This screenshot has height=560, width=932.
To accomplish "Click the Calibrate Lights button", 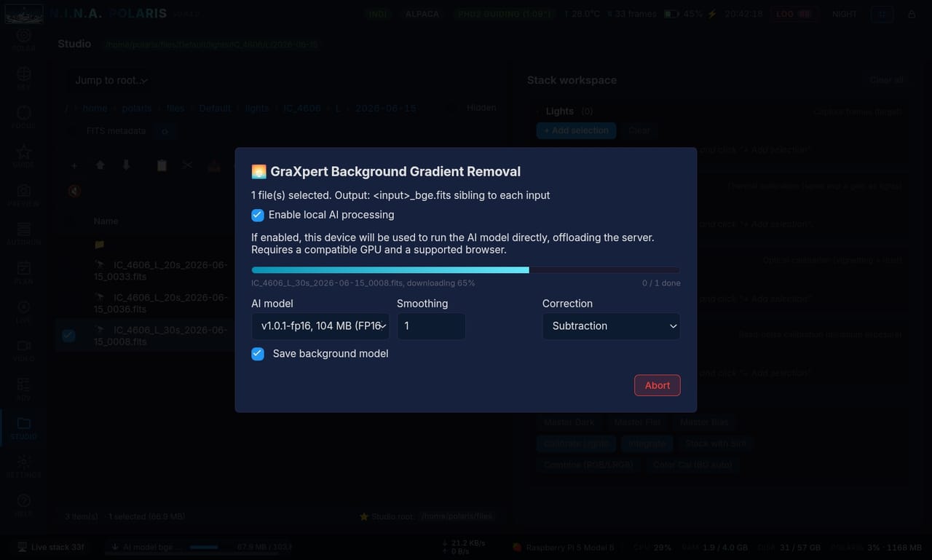I will point(576,443).
